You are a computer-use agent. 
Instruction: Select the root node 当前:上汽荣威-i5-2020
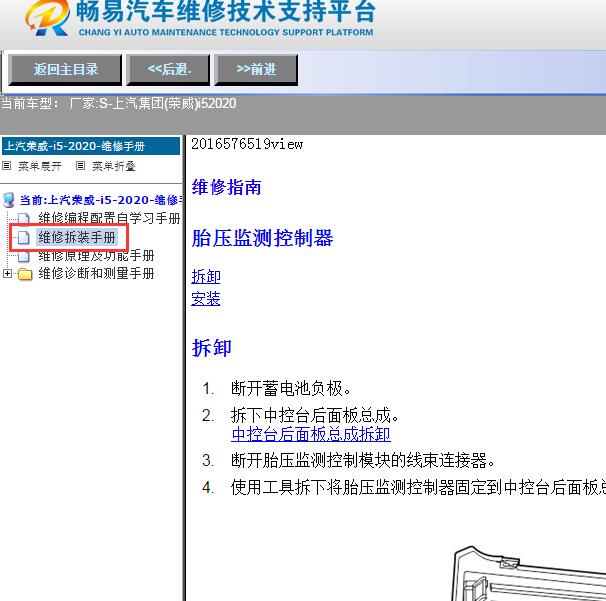100,200
